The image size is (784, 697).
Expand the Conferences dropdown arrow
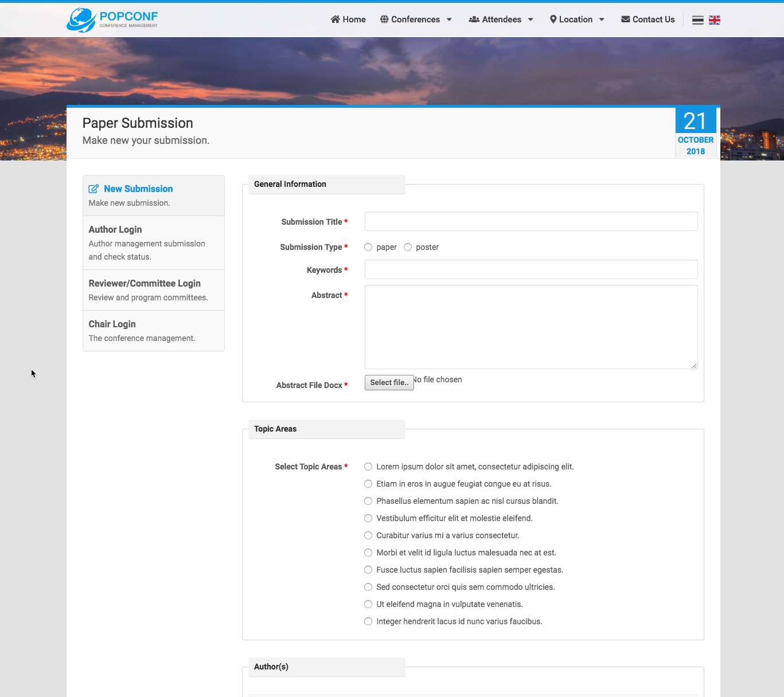449,19
